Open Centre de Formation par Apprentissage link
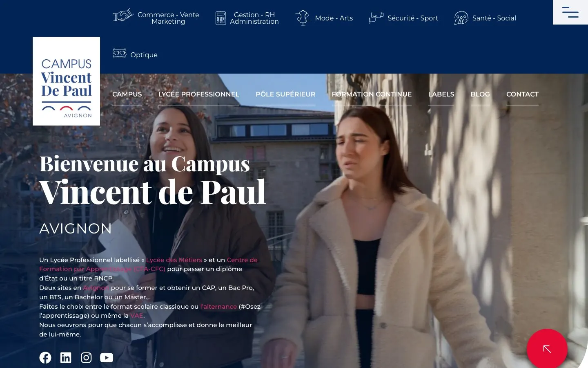 click(x=149, y=265)
